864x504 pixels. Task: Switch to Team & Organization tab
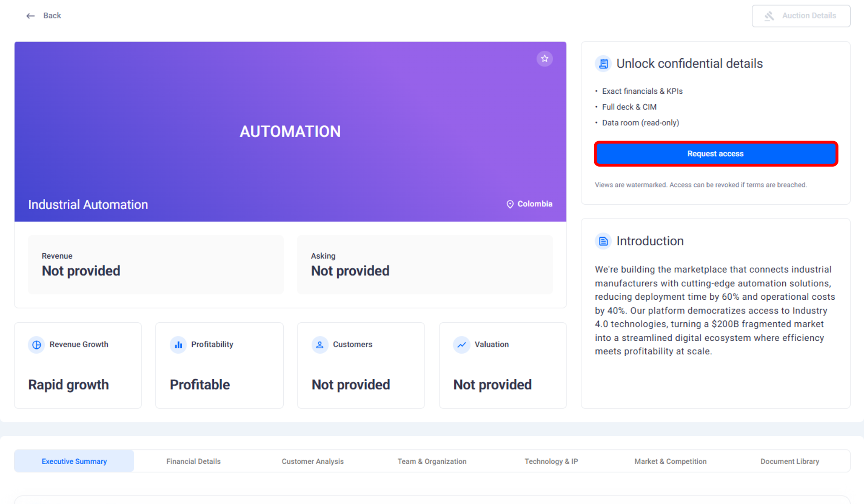click(x=432, y=461)
